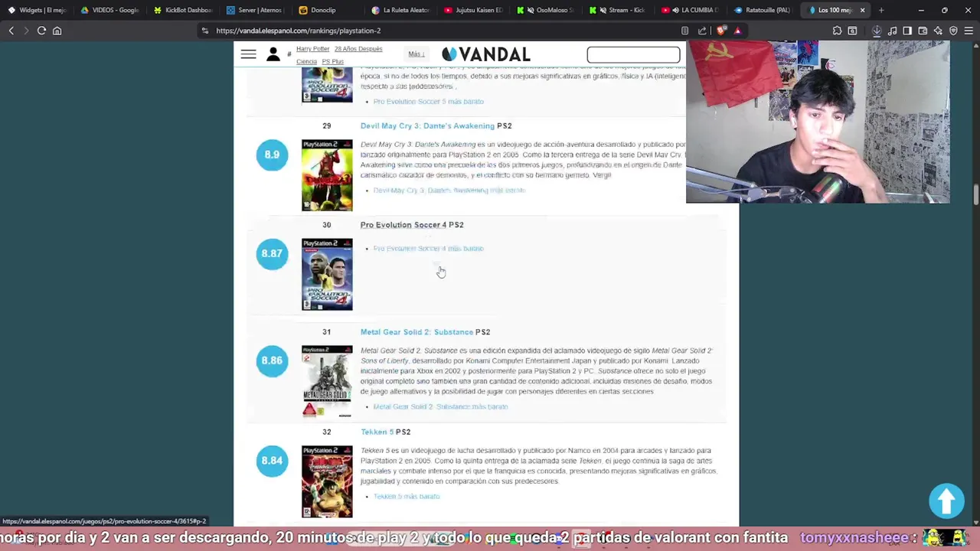Open the PS Plus link
980x551 pixels.
[332, 61]
